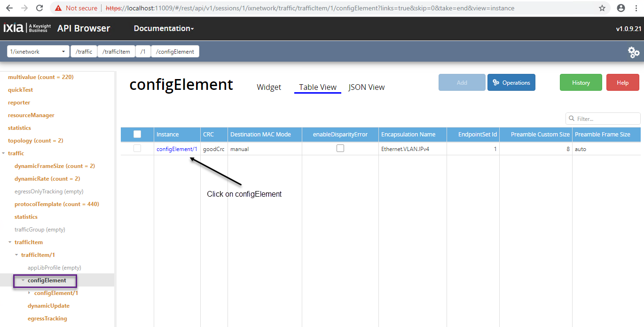Click the green History button
This screenshot has width=644, height=327.
tap(581, 83)
